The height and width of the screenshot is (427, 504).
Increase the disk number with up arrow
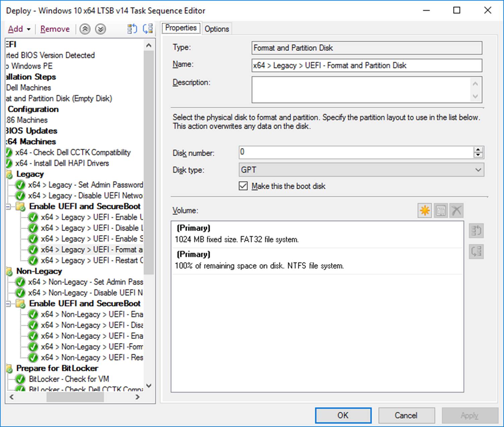(x=479, y=149)
